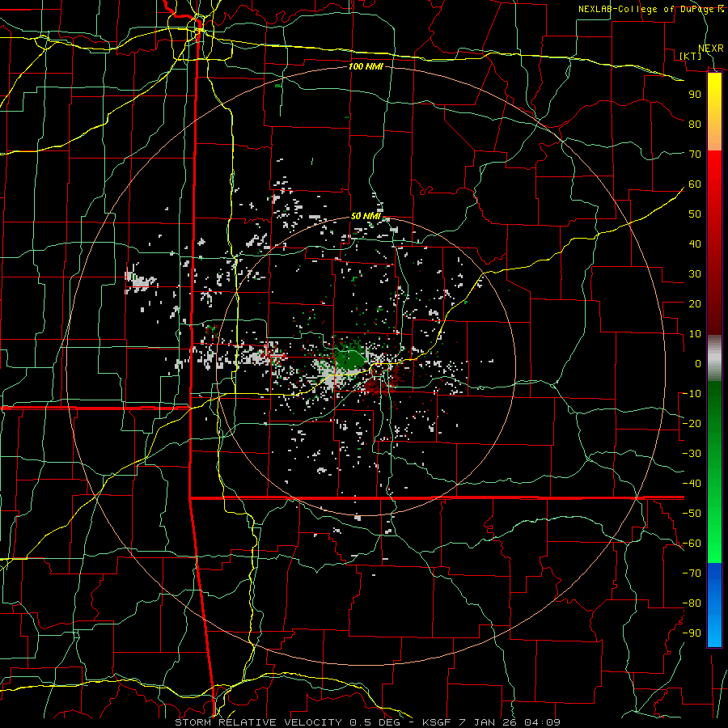Click the blue band of the color bar
The width and height of the screenshot is (728, 728).
point(714,605)
